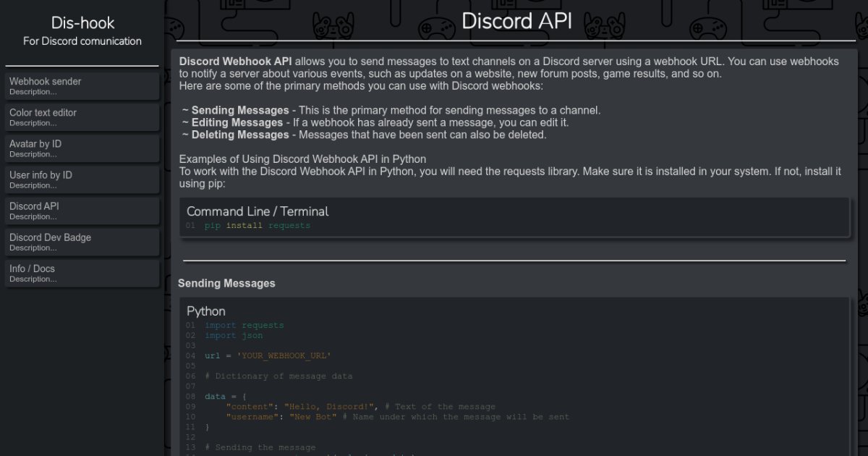The width and height of the screenshot is (868, 456).
Task: Click the Python code block title
Action: click(x=206, y=311)
